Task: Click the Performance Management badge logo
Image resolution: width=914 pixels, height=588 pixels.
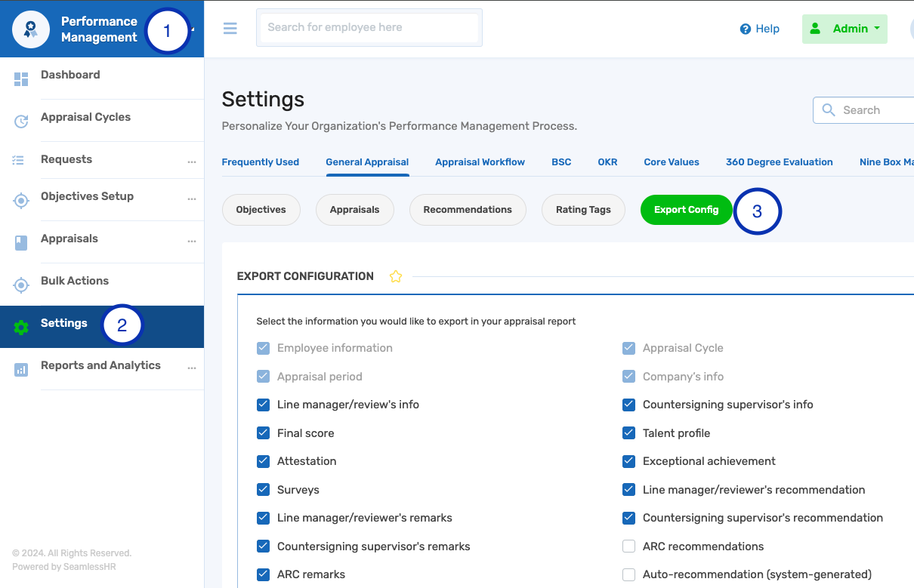Action: point(31,29)
